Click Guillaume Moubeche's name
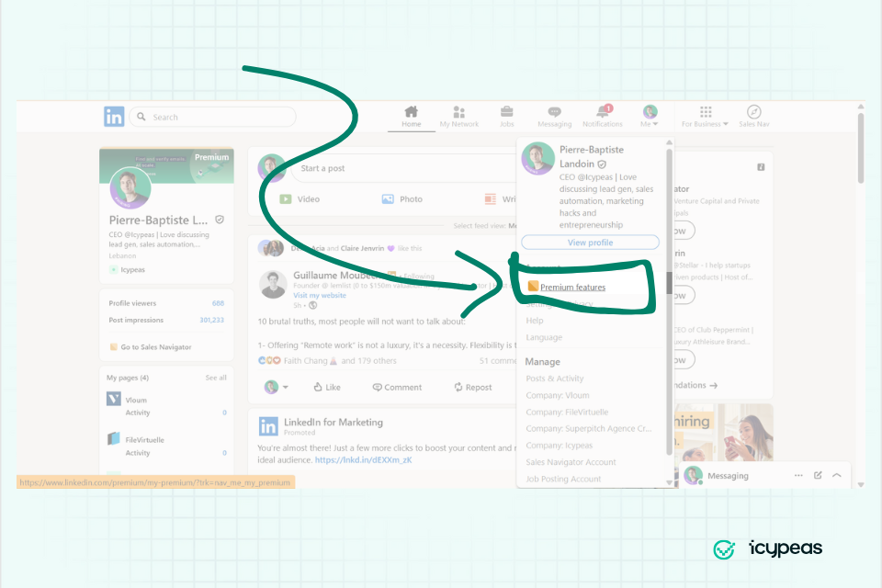This screenshot has width=882, height=588. pyautogui.click(x=336, y=275)
